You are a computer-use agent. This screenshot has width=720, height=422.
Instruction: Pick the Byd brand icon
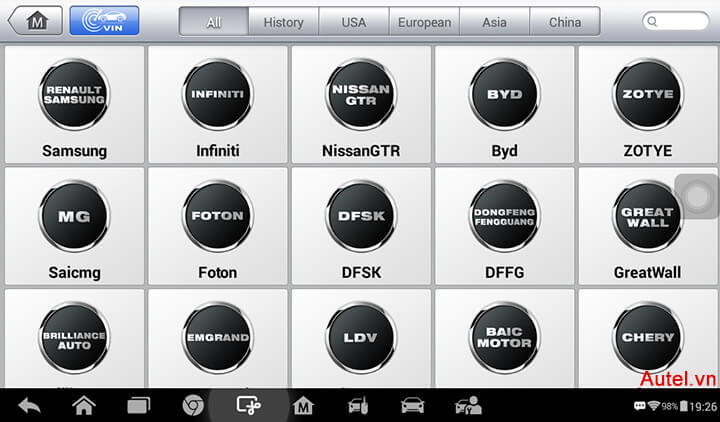(x=504, y=95)
